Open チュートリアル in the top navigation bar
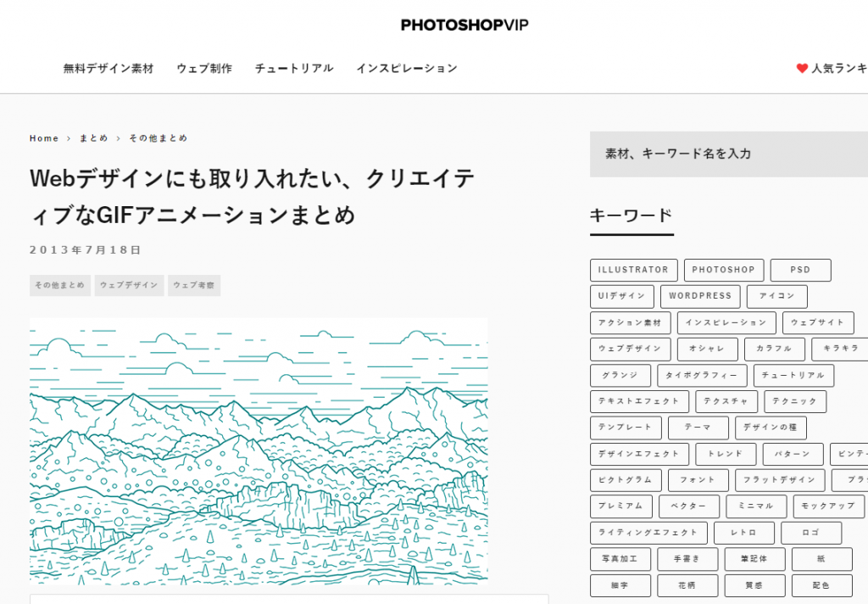868x604 pixels. [294, 68]
